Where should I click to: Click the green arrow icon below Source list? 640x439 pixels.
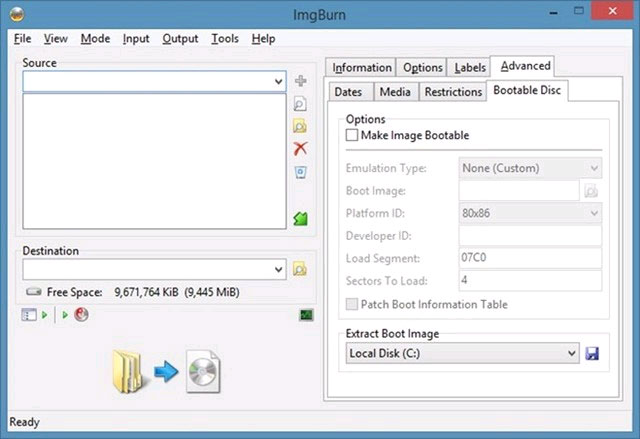pos(300,218)
